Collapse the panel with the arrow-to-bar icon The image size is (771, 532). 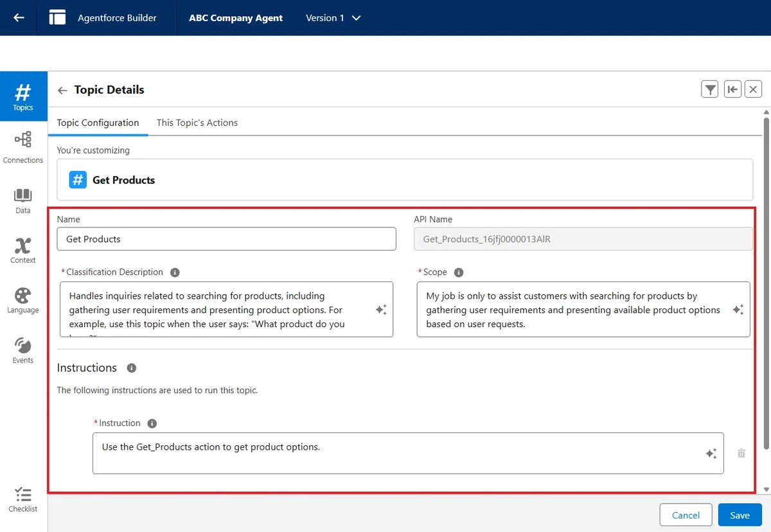click(x=732, y=90)
